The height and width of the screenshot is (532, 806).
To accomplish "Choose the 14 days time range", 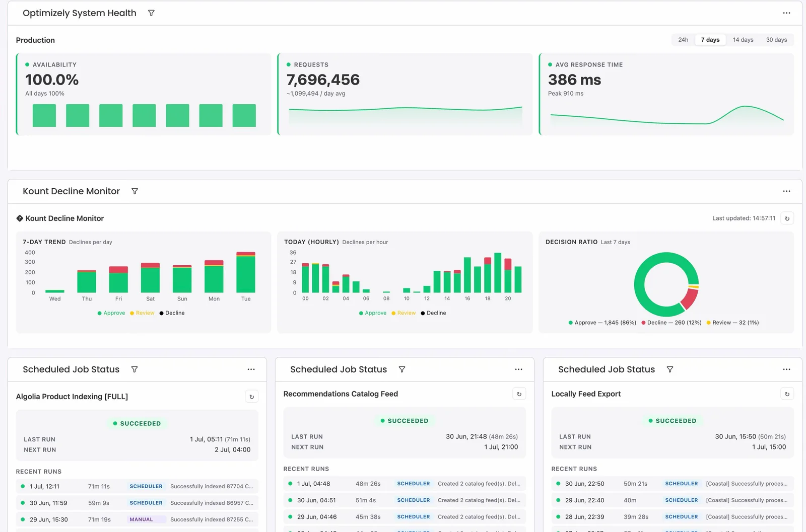I will click(743, 40).
